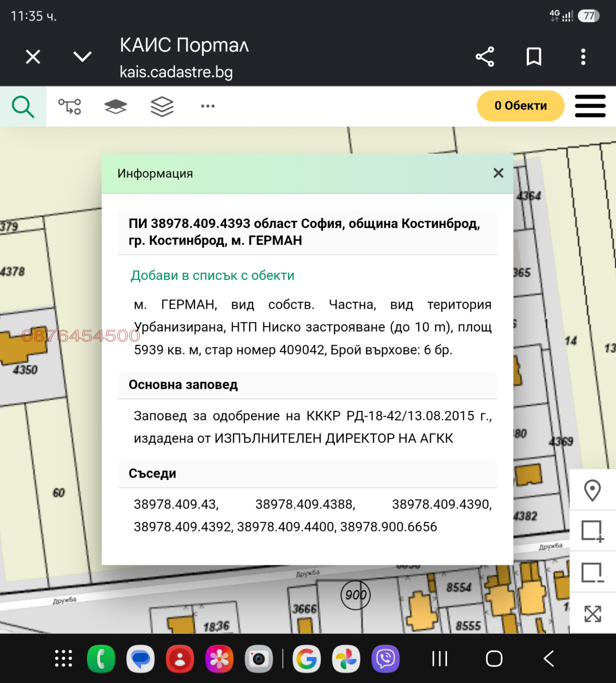Open the map search tool
This screenshot has width=616, height=683.
pyautogui.click(x=23, y=107)
